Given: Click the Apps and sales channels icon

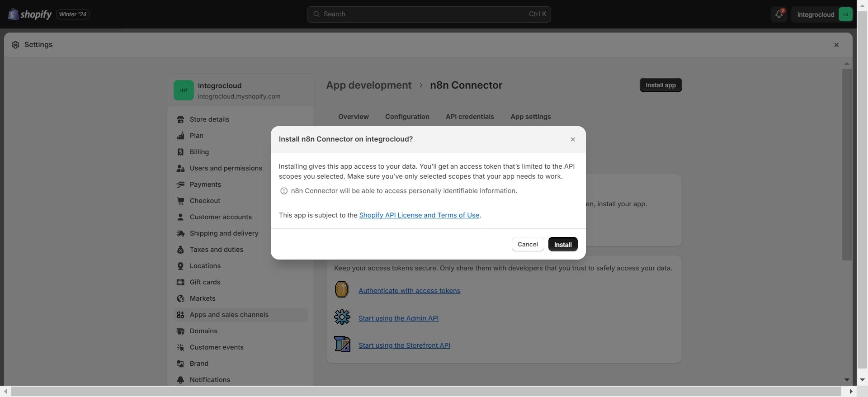Looking at the screenshot, I should [x=180, y=315].
